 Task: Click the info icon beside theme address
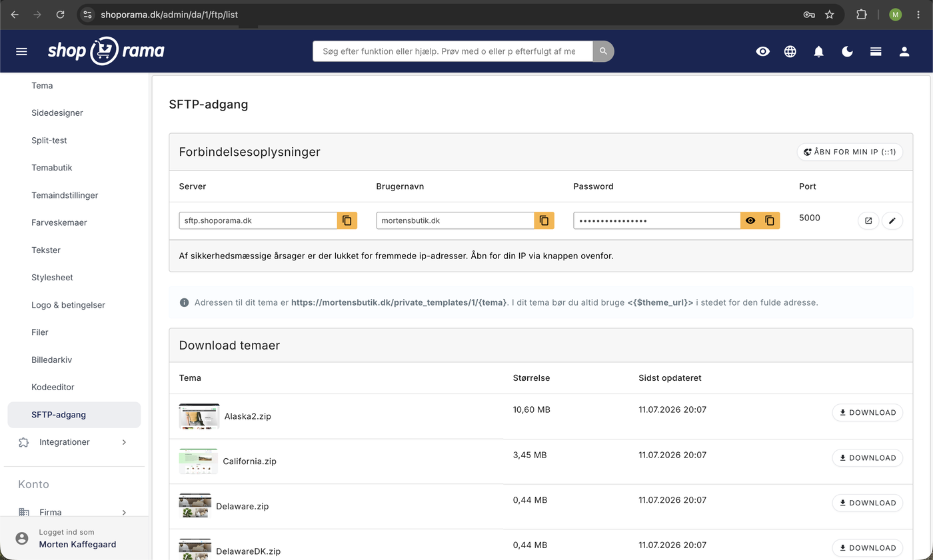185,302
